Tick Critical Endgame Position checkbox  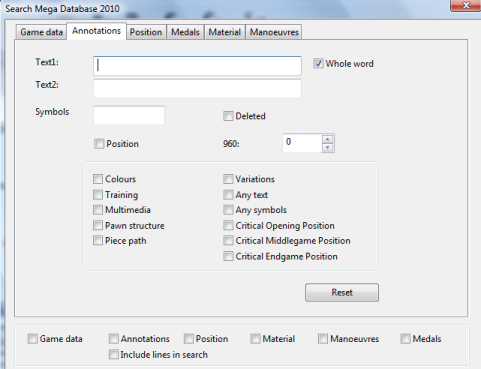(228, 256)
